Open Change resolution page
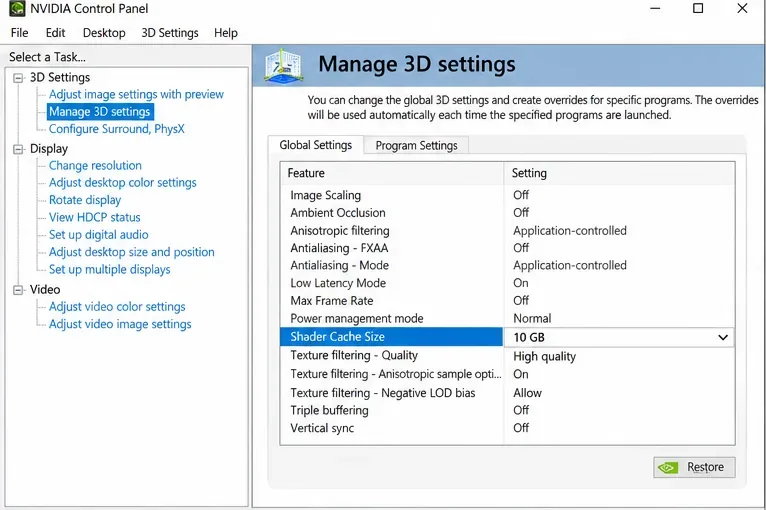The height and width of the screenshot is (510, 766). point(95,166)
